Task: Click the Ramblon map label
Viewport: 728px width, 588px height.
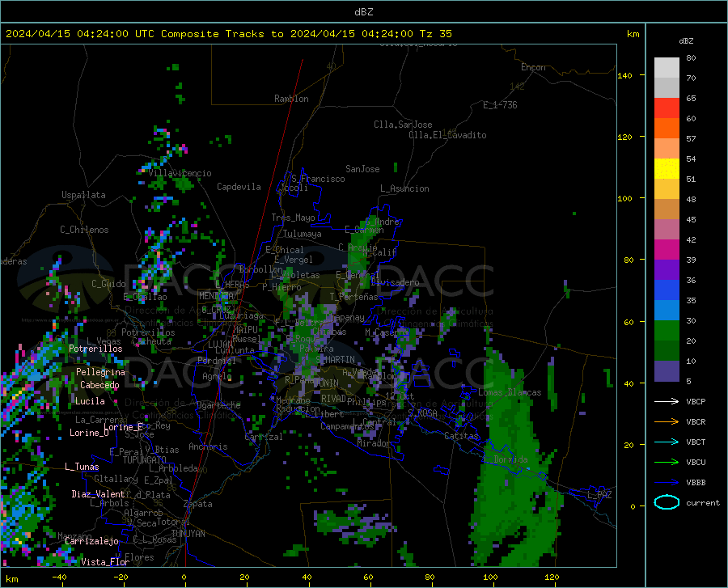Action: click(x=291, y=99)
